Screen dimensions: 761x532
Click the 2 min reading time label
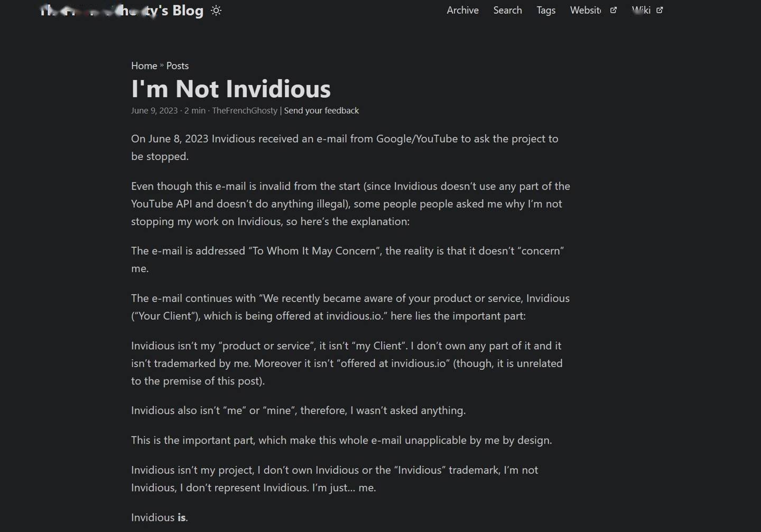coord(195,110)
